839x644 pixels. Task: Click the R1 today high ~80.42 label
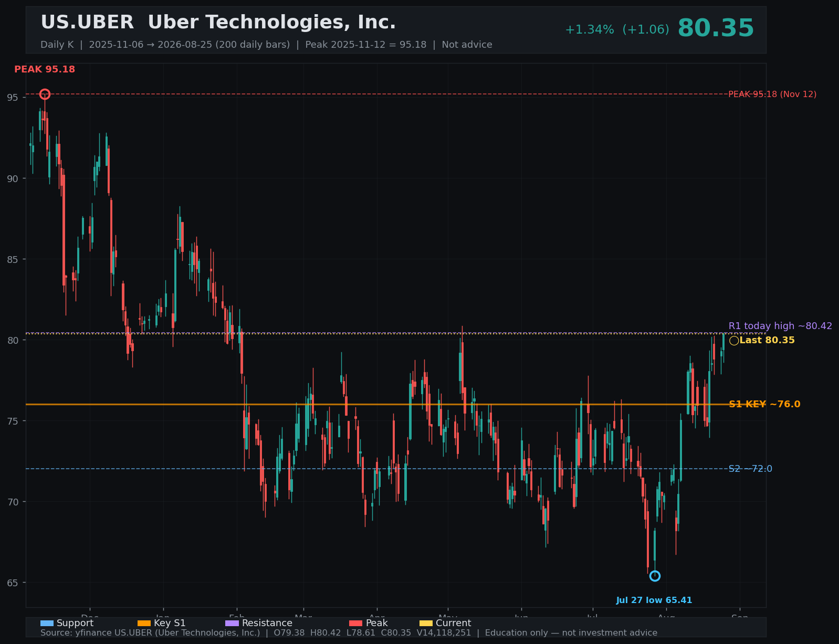(780, 326)
